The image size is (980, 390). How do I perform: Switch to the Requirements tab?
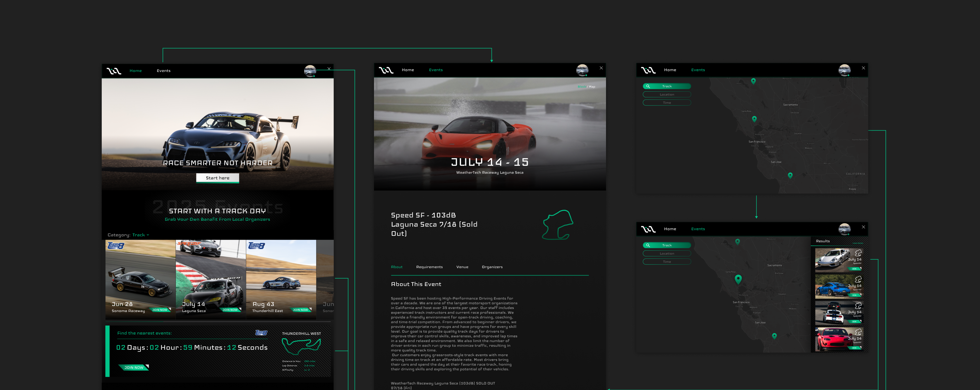(430, 267)
